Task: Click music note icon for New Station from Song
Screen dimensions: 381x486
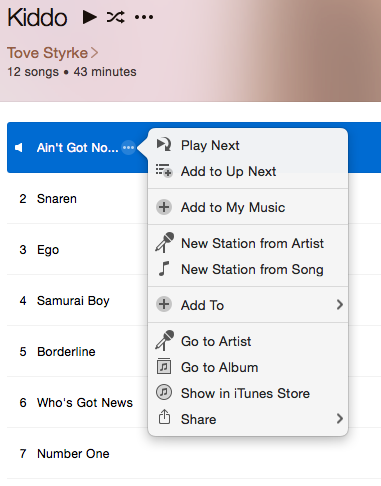Action: [x=164, y=268]
